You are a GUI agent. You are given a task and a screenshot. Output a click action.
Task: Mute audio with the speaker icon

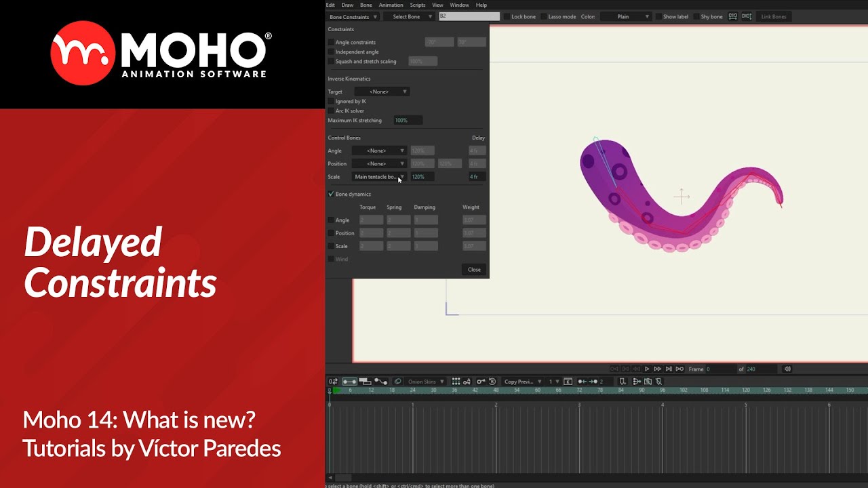pos(787,369)
